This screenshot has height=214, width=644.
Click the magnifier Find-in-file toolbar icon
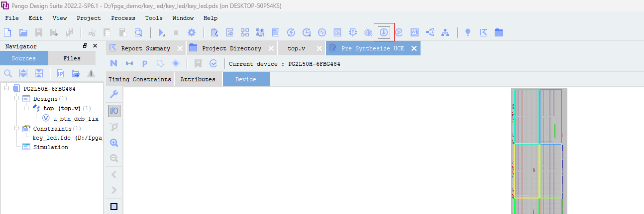138,32
